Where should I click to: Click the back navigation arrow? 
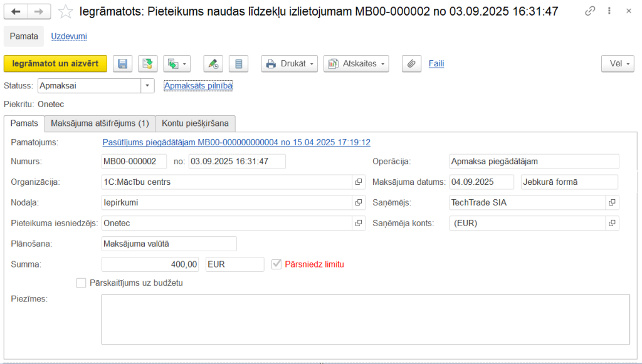coord(16,11)
